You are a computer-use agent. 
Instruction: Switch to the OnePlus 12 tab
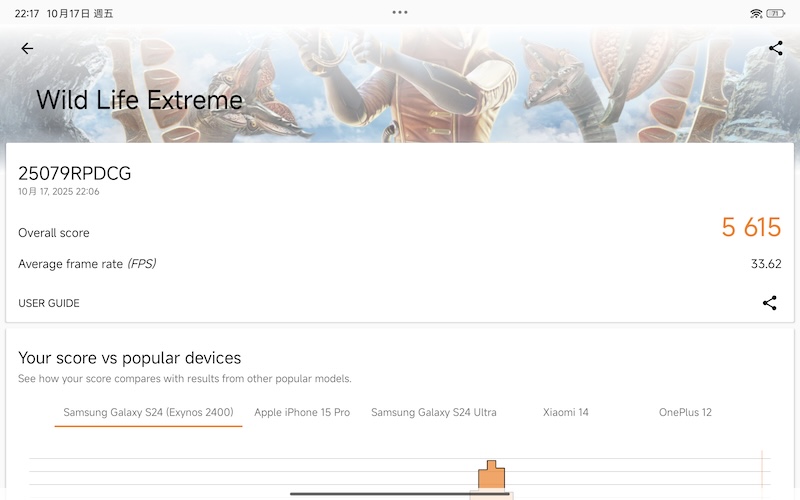tap(685, 412)
